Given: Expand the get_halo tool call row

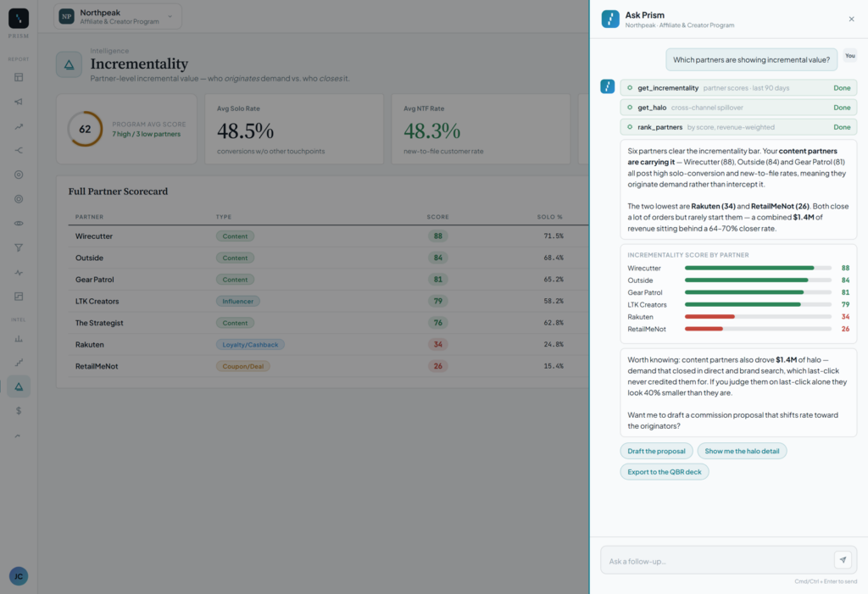Looking at the screenshot, I should pos(738,108).
